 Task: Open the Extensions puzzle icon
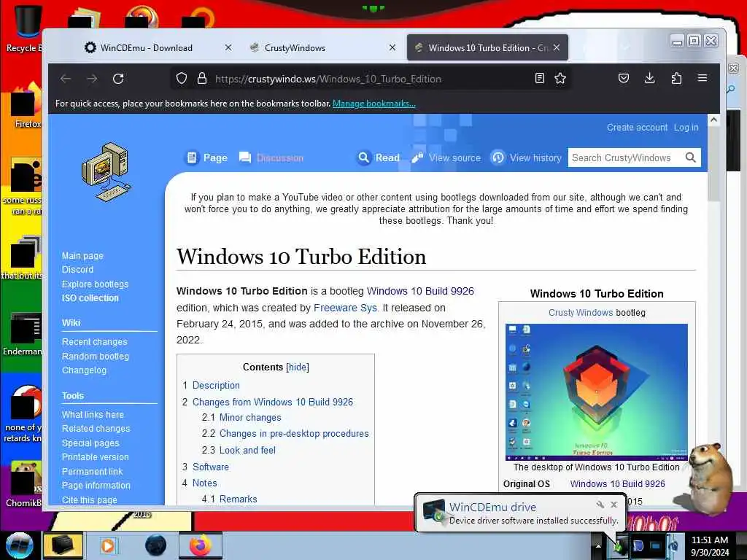point(676,78)
